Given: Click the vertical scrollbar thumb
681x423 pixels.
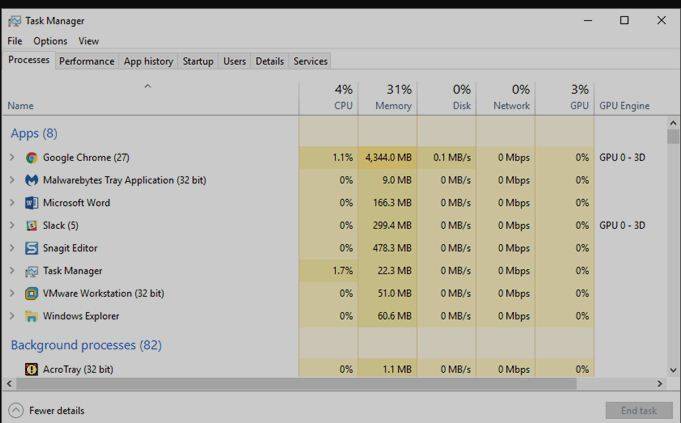Looking at the screenshot, I should click(673, 136).
